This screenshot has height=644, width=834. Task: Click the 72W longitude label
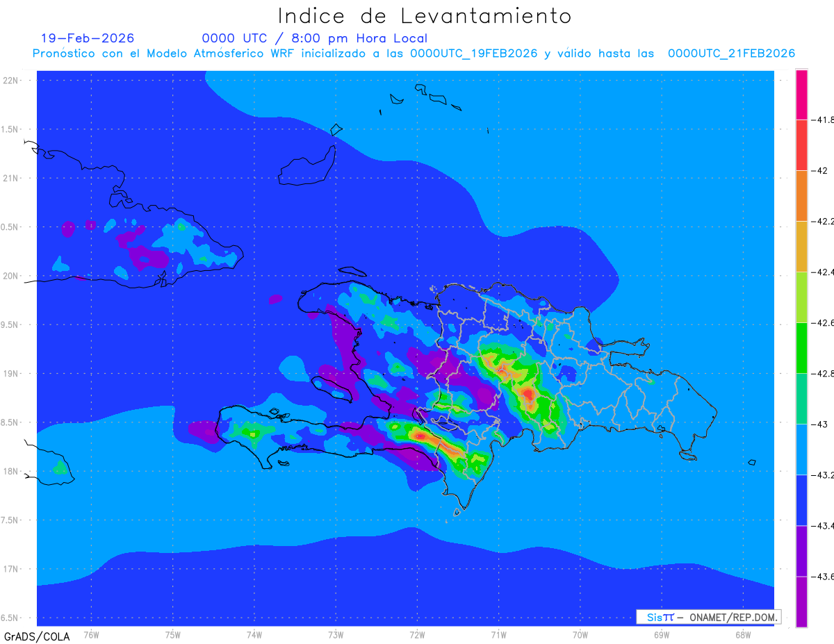click(x=417, y=635)
